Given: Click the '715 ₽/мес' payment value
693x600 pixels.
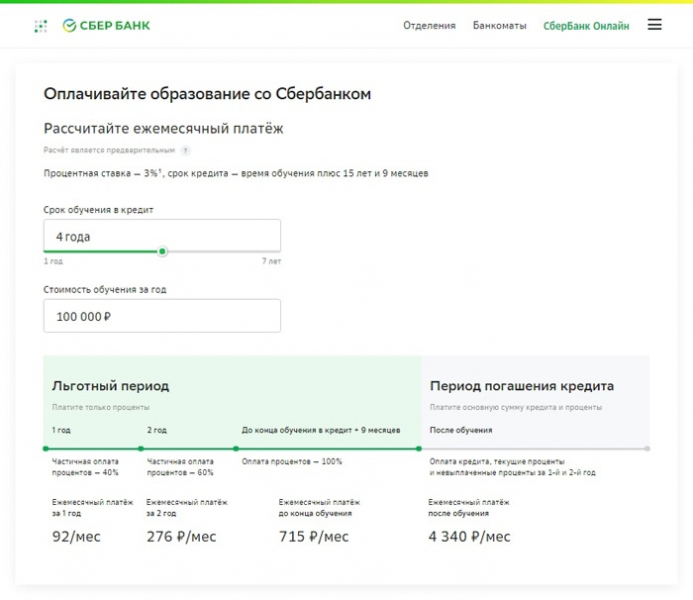Looking at the screenshot, I should click(313, 536).
